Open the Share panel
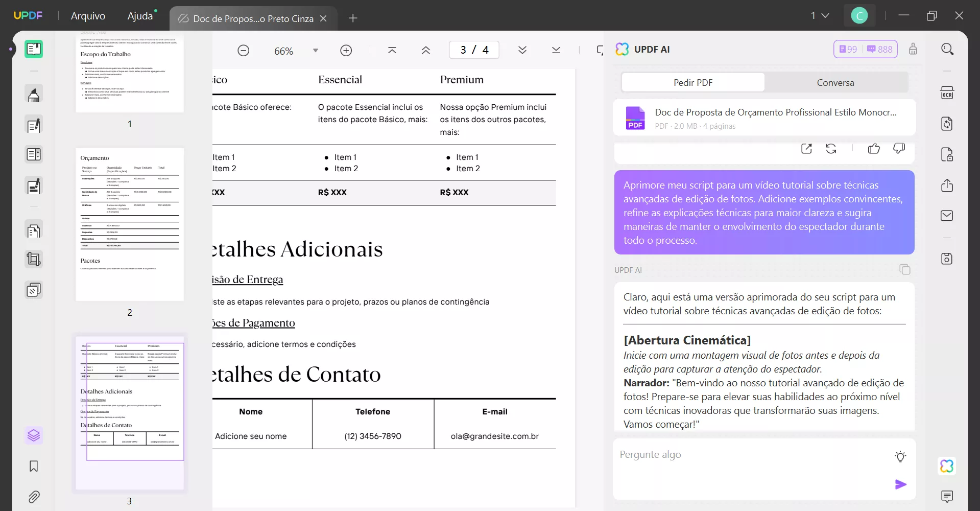Image resolution: width=980 pixels, height=511 pixels. coord(947,185)
